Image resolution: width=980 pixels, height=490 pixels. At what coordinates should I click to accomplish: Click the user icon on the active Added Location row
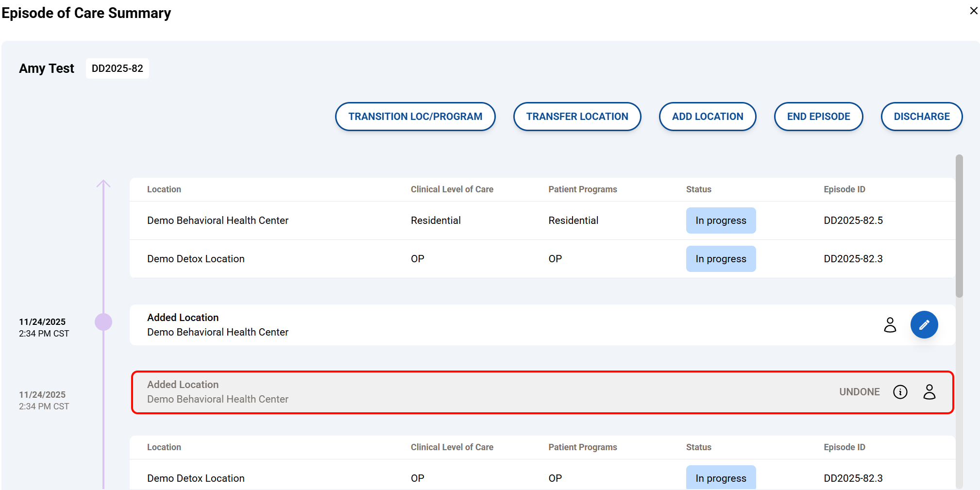coord(890,325)
